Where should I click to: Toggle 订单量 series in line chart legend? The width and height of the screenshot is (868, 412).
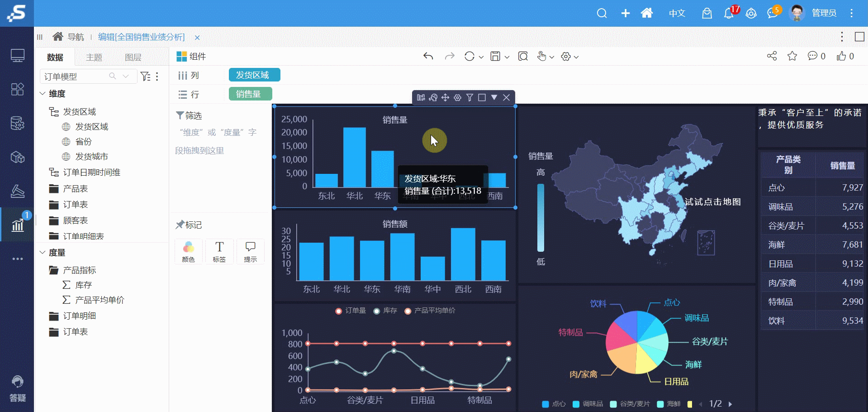point(351,311)
